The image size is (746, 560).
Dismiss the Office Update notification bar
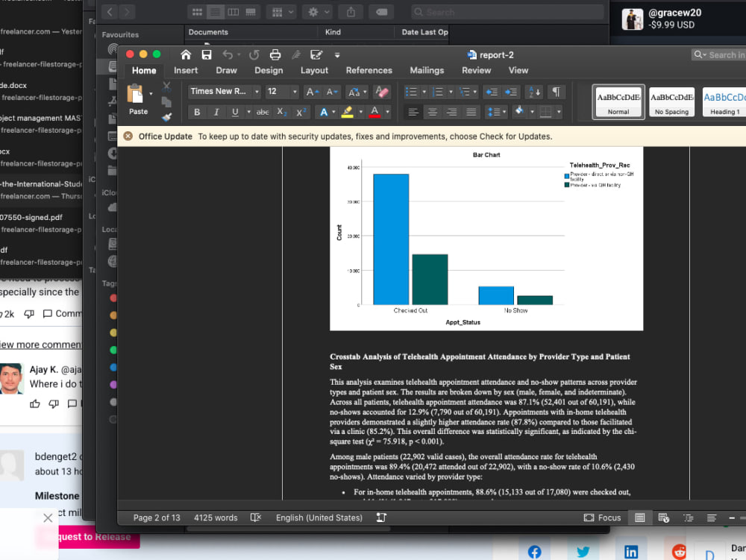point(128,136)
